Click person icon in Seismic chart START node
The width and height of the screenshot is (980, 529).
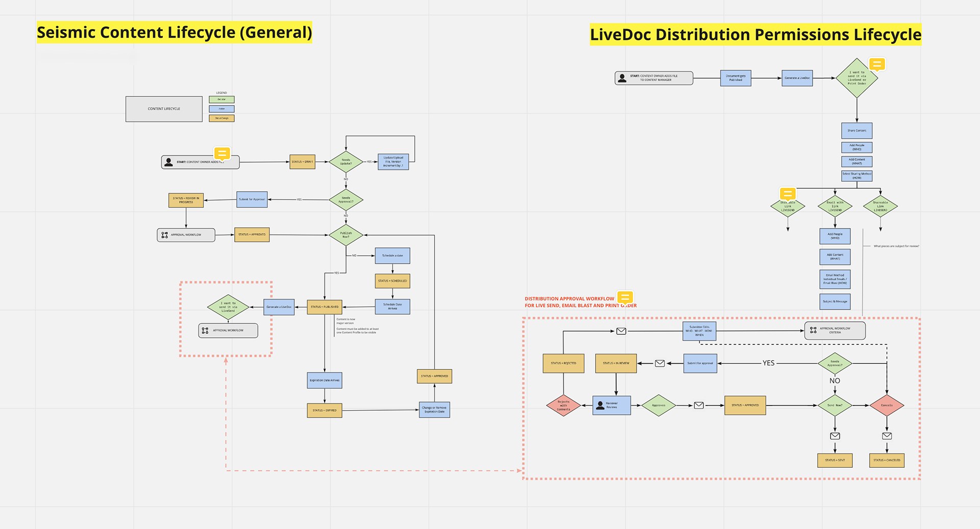(x=169, y=162)
